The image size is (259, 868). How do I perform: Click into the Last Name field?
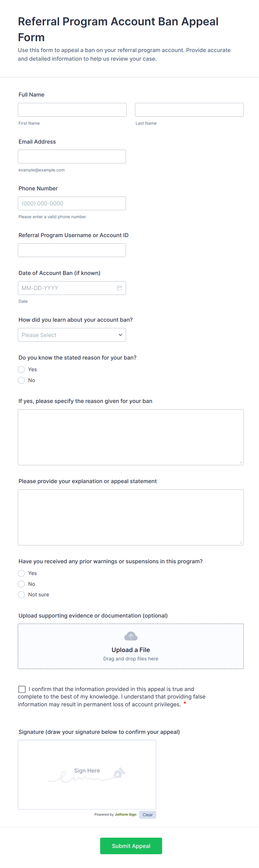click(x=189, y=110)
